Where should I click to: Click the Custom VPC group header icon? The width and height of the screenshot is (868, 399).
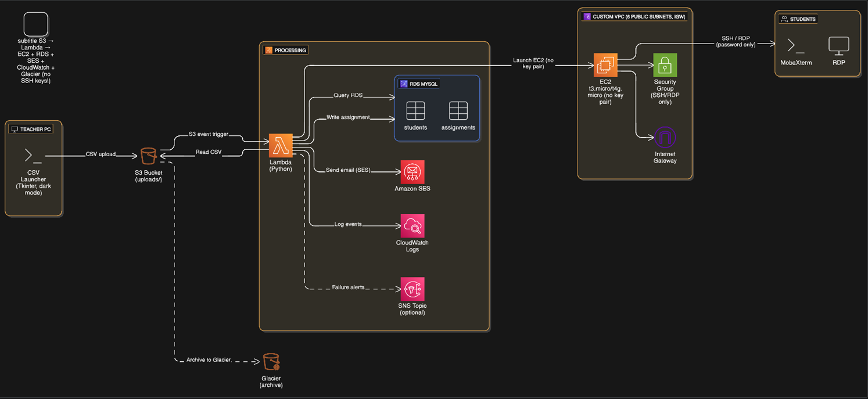(x=587, y=17)
